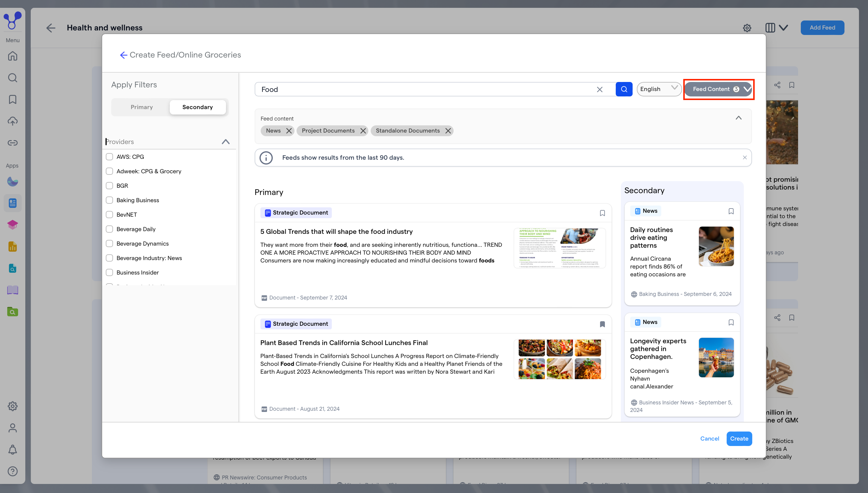Screen dimensions: 868x493
Task: Click the Create button
Action: pyautogui.click(x=739, y=438)
